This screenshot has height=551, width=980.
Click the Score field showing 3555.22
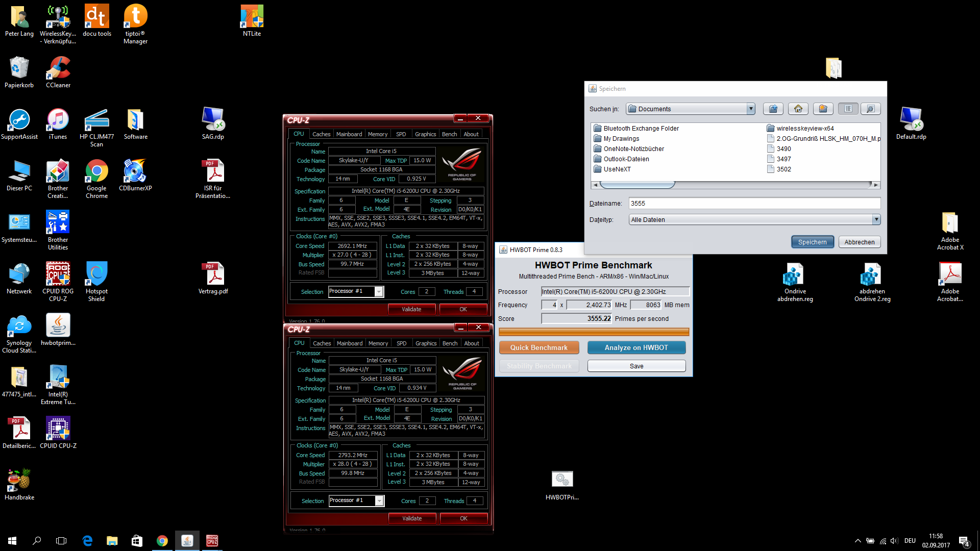click(576, 318)
